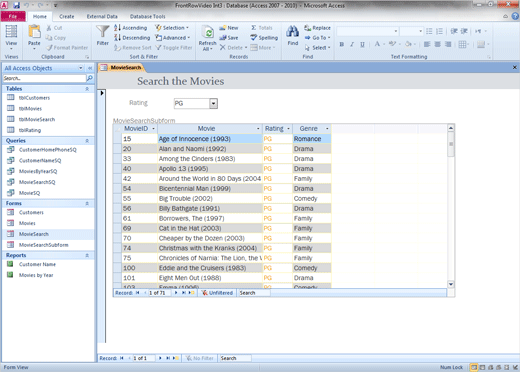Open Find with the binoculars icon

coord(292,32)
